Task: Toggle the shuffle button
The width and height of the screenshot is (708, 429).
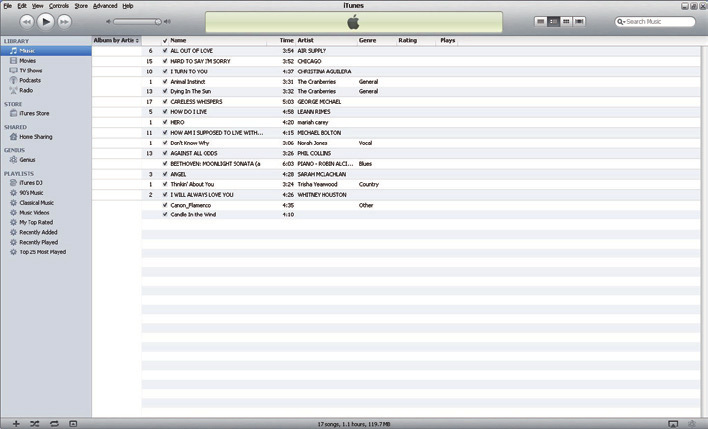Action: click(x=35, y=424)
